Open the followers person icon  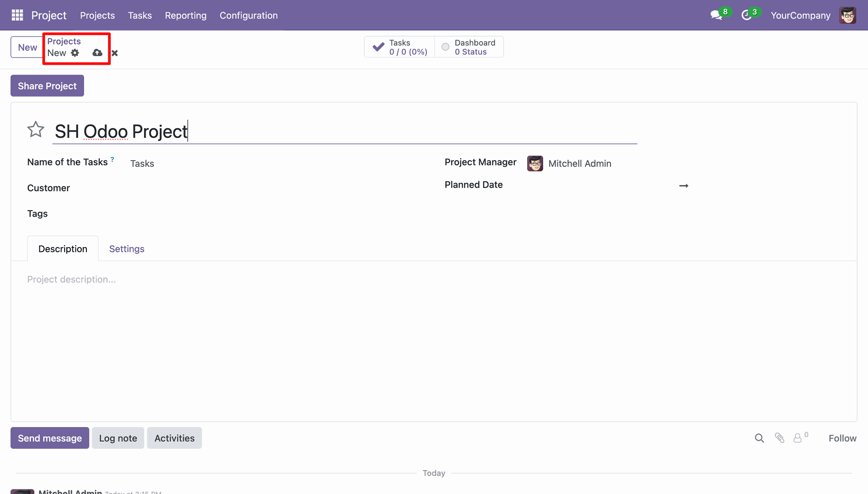point(797,438)
